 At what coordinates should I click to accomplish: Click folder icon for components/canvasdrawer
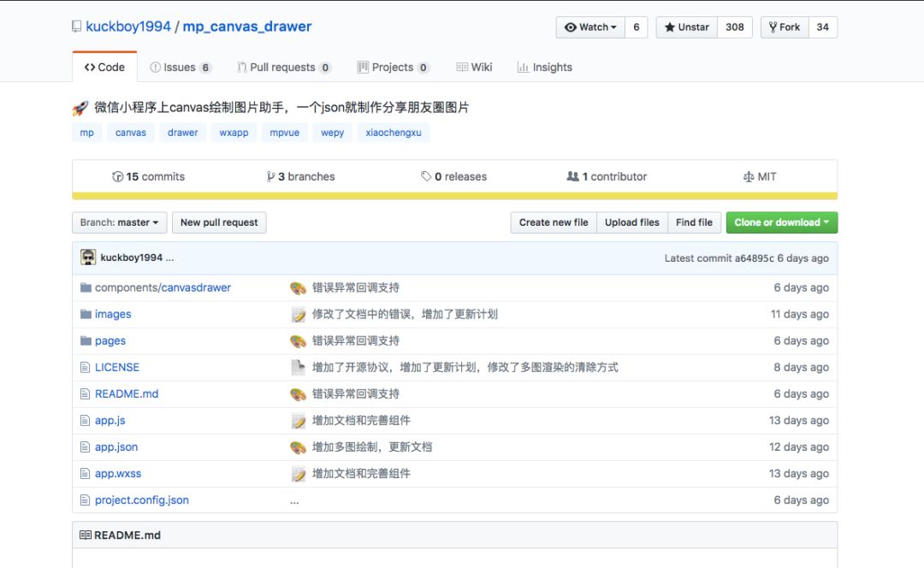[x=86, y=287]
